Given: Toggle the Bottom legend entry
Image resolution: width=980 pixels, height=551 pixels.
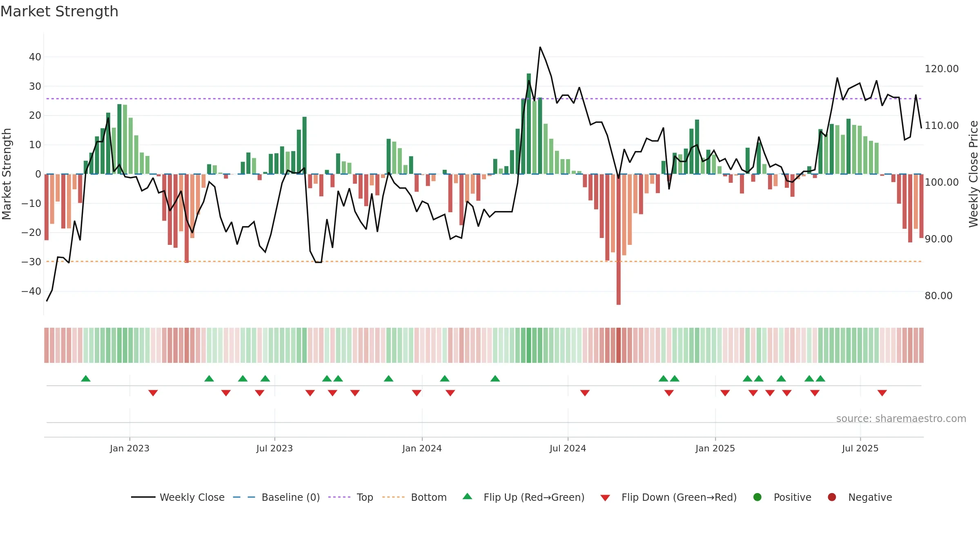Looking at the screenshot, I should click(414, 497).
